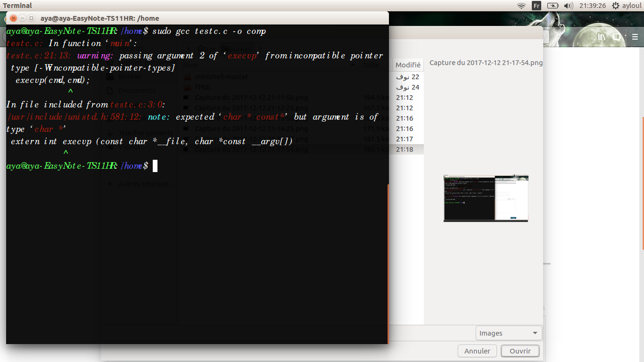Screen dimensions: 644x362
Task: Click the preview thumbnail of Capture du 2017-12-12 21-17-54.png
Action: (x=486, y=198)
